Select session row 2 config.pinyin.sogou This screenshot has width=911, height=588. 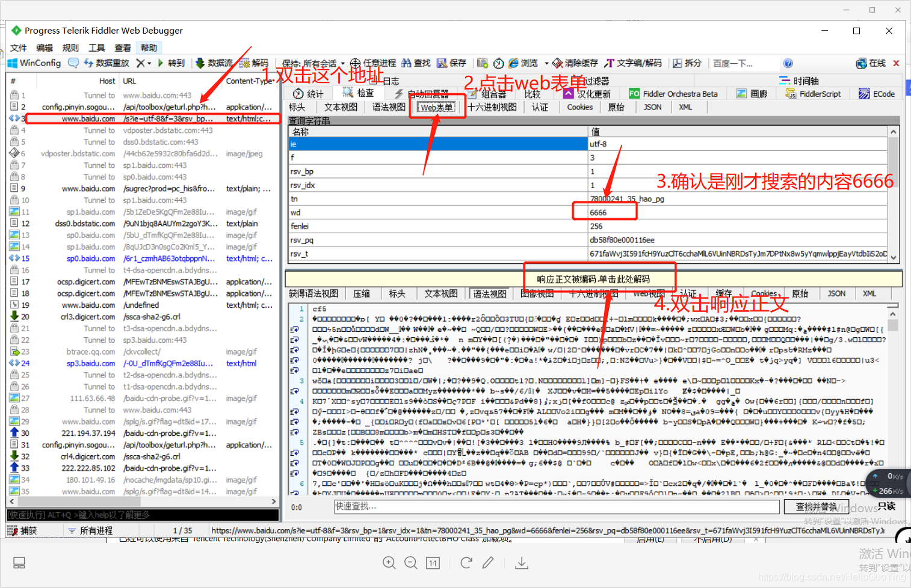pyautogui.click(x=143, y=107)
